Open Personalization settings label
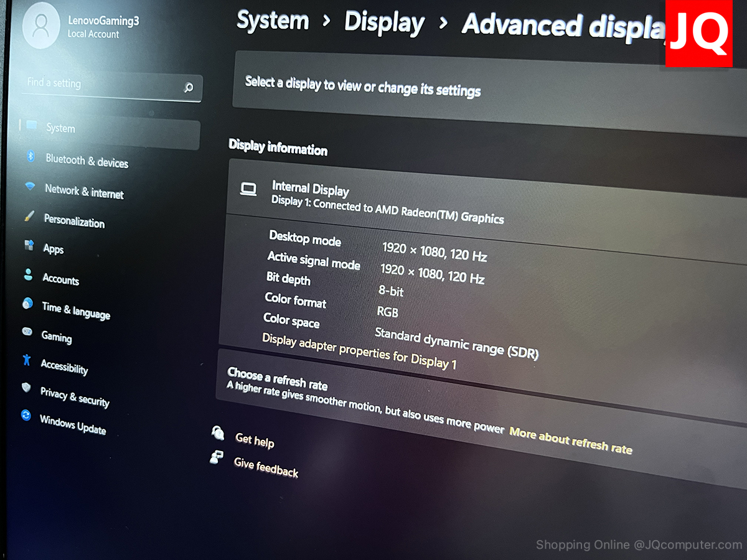 coord(74,220)
